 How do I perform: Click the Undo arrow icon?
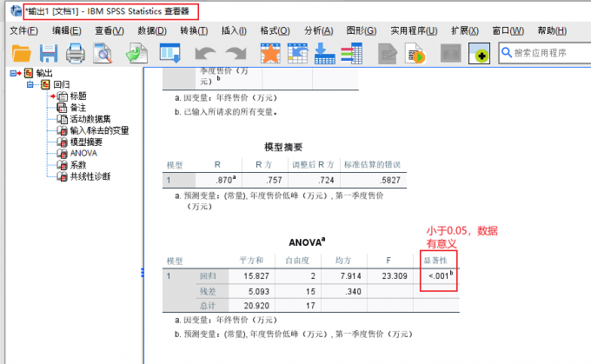tap(206, 54)
